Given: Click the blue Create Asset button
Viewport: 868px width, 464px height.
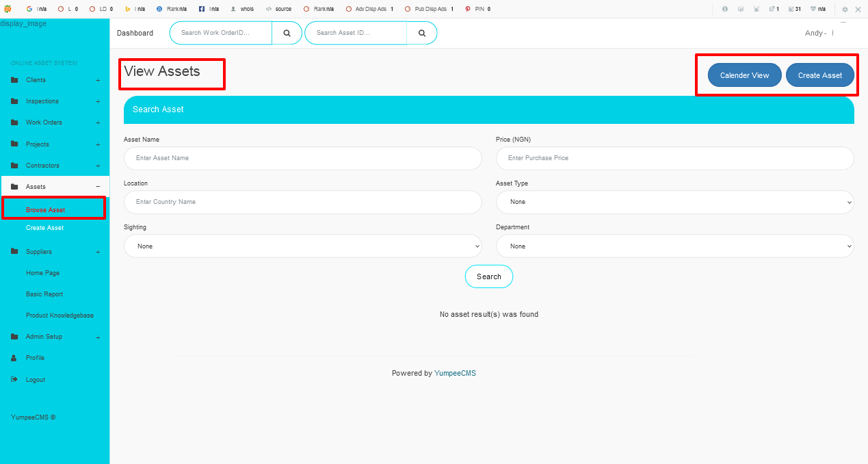Looking at the screenshot, I should coord(820,75).
